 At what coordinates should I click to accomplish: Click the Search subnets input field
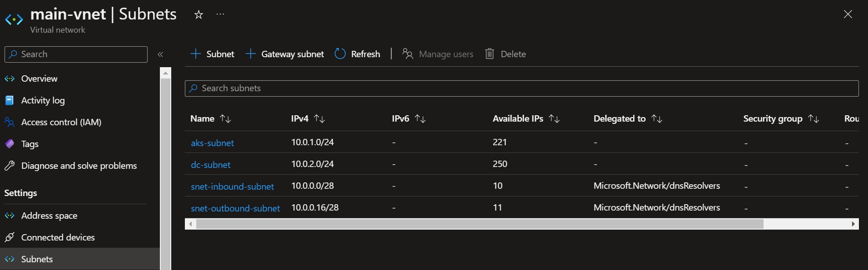coord(521,88)
